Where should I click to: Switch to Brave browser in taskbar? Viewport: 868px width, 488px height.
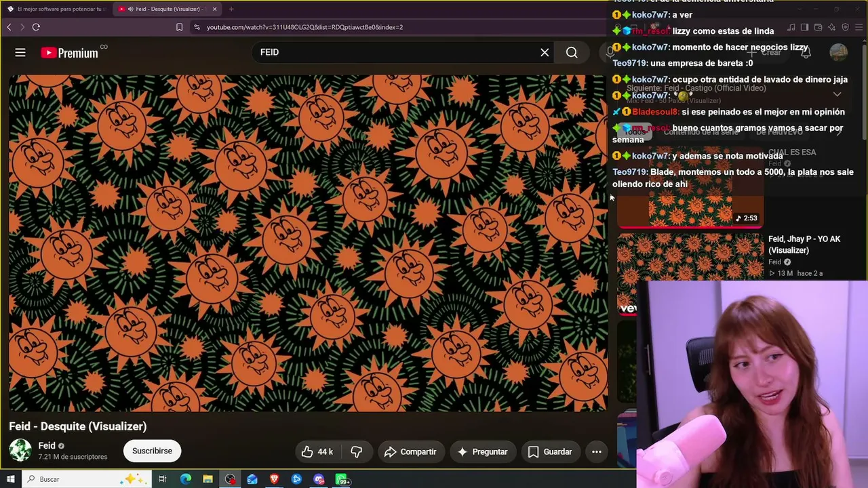[x=275, y=479]
